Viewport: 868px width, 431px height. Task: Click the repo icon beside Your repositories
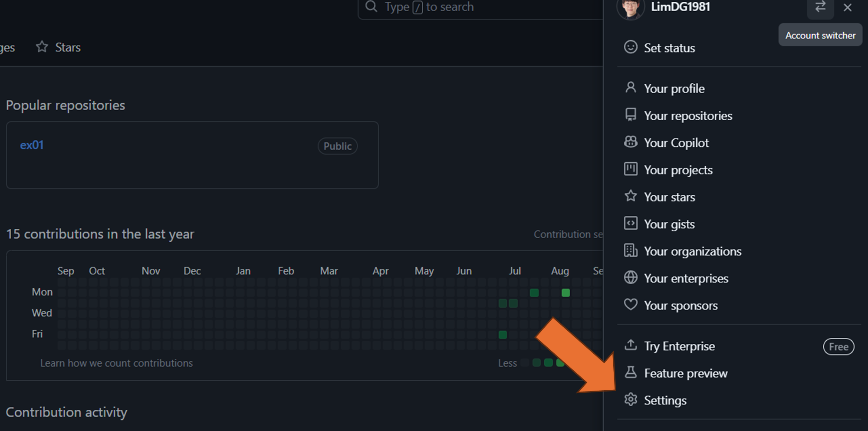click(x=631, y=115)
